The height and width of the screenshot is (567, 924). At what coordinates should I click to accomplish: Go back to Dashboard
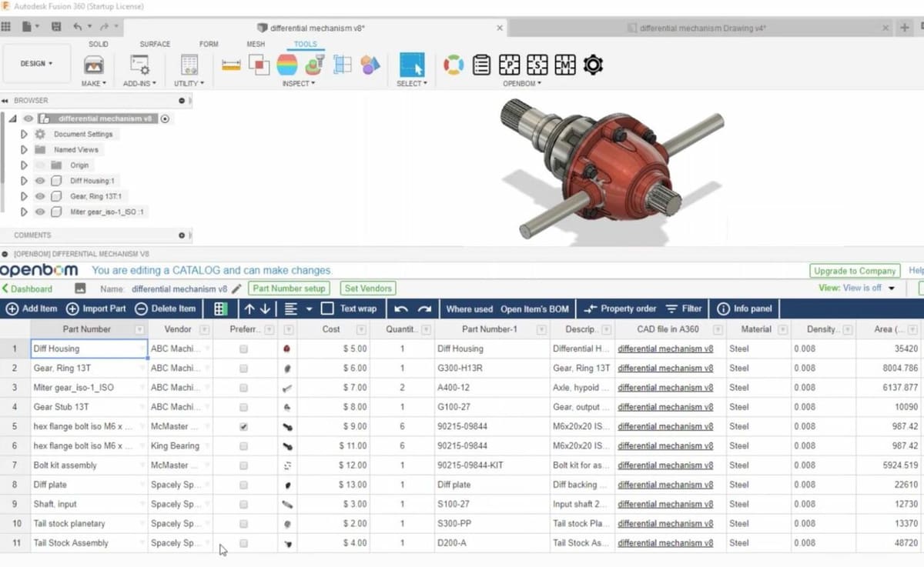[x=27, y=289]
